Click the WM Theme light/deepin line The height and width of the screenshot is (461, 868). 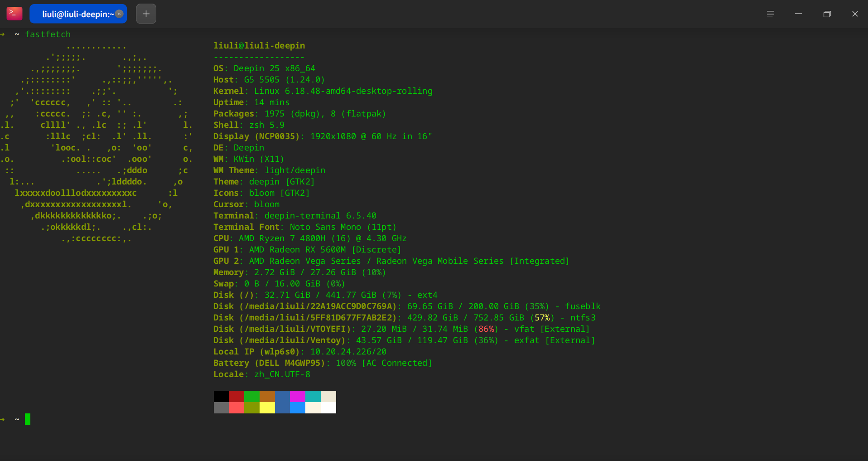[x=269, y=170]
